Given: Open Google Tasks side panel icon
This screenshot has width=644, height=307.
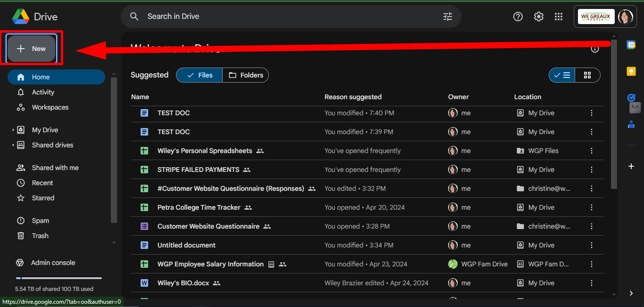Looking at the screenshot, I should [631, 98].
